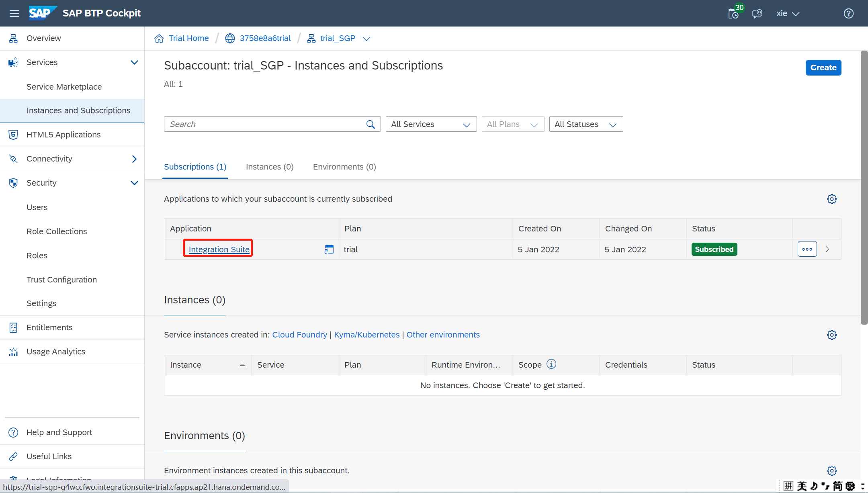
Task: Open the feedback chat icon
Action: pyautogui.click(x=757, y=14)
